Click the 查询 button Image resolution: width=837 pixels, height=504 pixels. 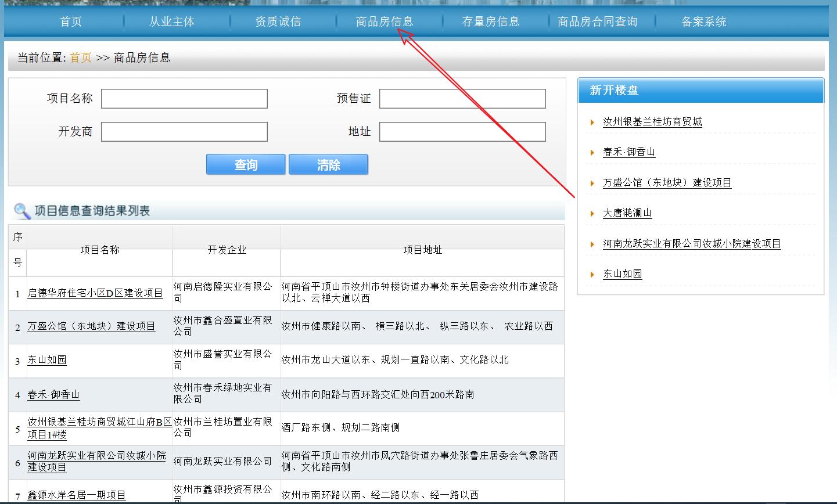245,164
